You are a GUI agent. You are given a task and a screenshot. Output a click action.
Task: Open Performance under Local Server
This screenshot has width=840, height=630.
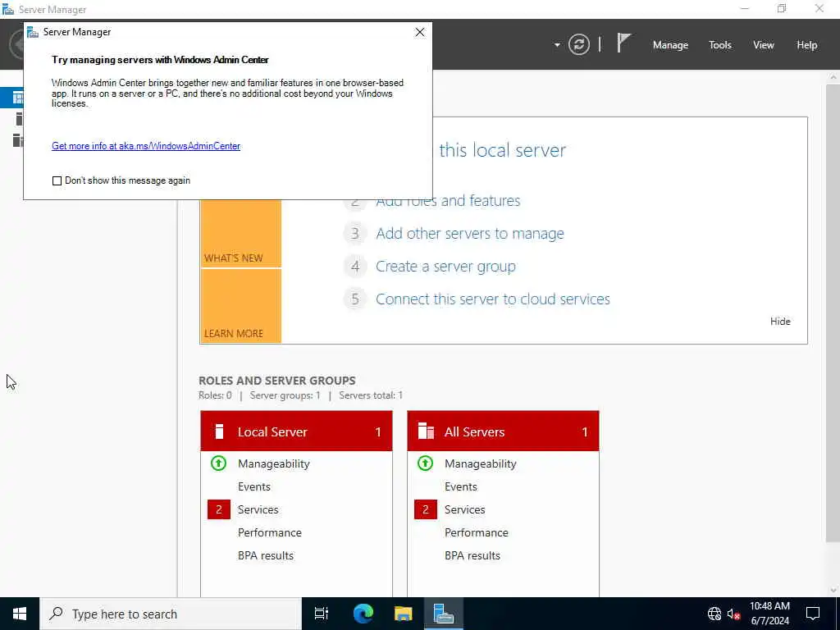(269, 532)
